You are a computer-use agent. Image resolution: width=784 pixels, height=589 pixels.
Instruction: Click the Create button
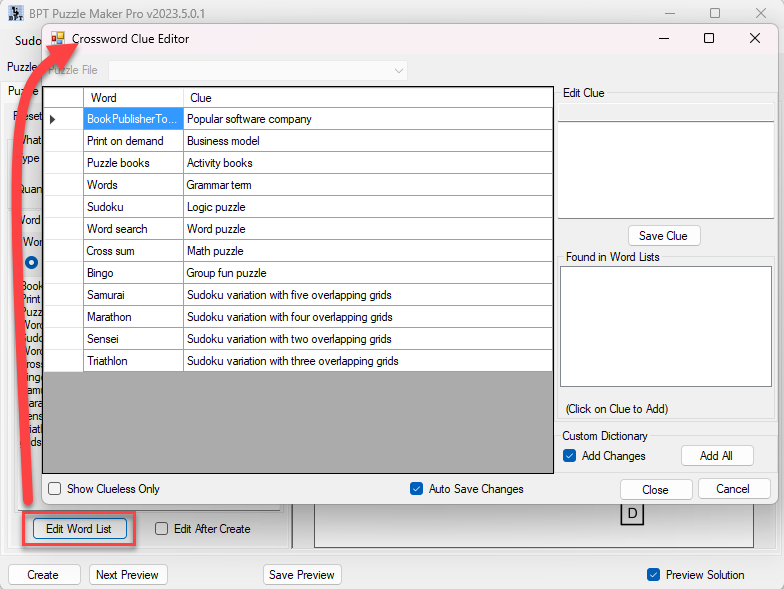pos(44,574)
